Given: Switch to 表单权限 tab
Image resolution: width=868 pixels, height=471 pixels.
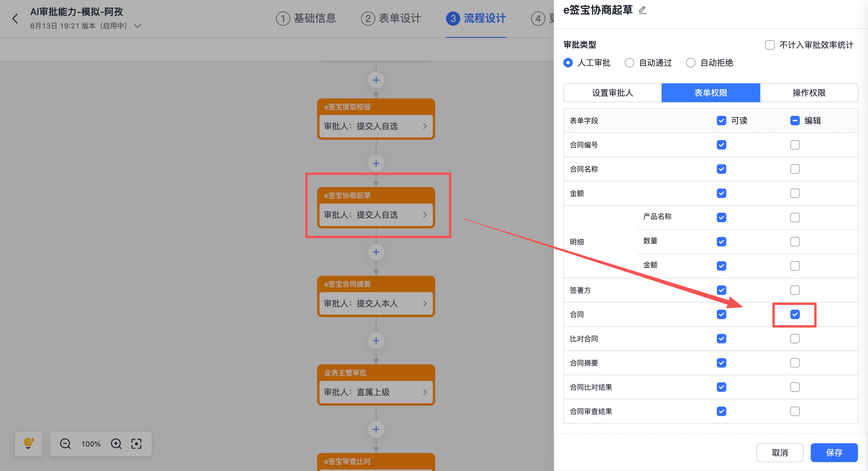Looking at the screenshot, I should pos(711,93).
